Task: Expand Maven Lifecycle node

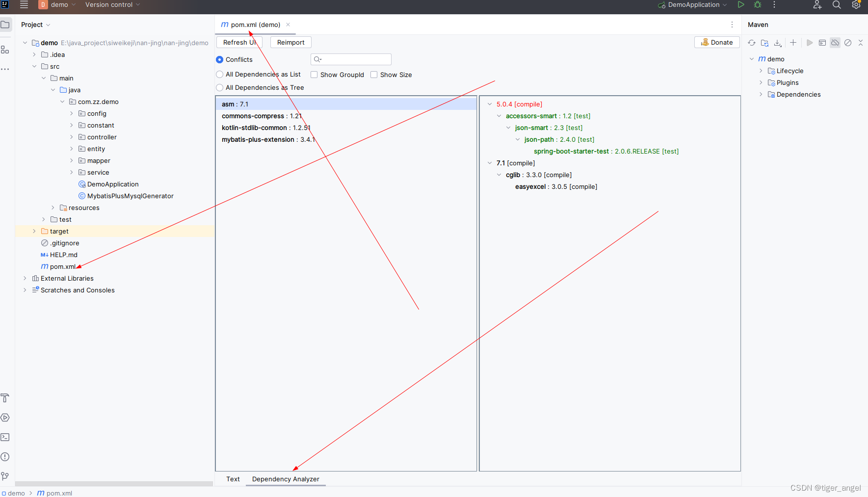Action: pyautogui.click(x=761, y=71)
